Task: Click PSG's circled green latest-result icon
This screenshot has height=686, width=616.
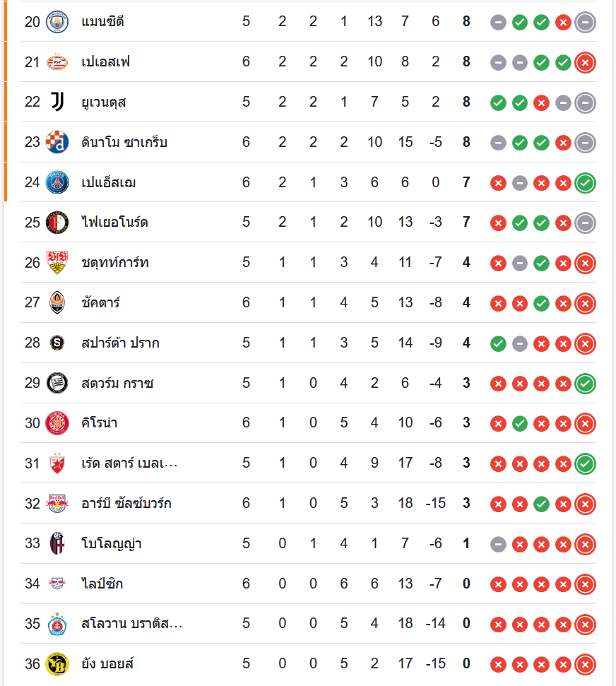Action: (585, 183)
